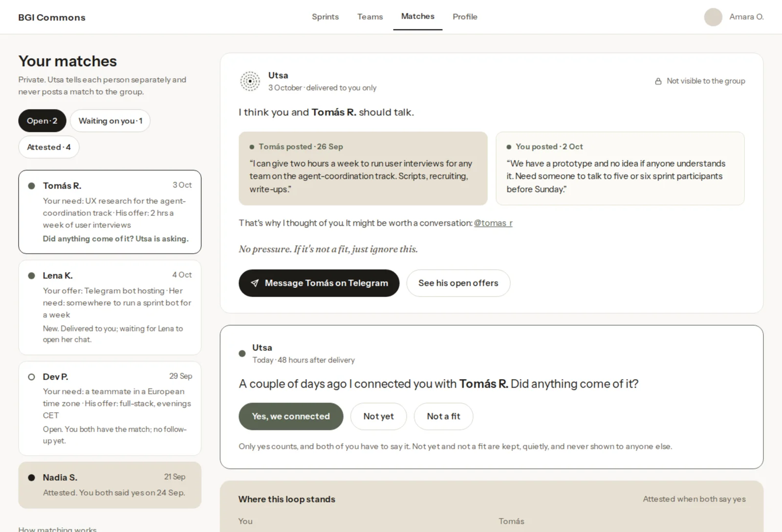Click Did anything come of it? Utsa is asking.
Screen dimensions: 782x532
coord(116,239)
